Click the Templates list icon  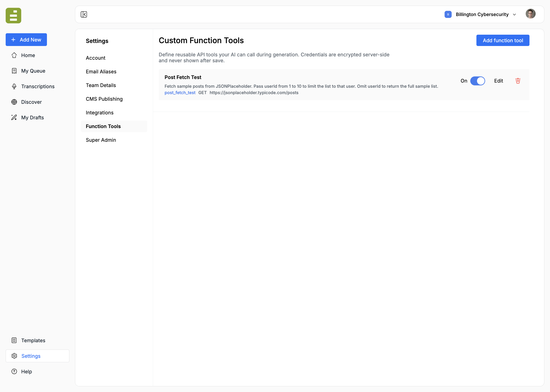click(x=14, y=340)
